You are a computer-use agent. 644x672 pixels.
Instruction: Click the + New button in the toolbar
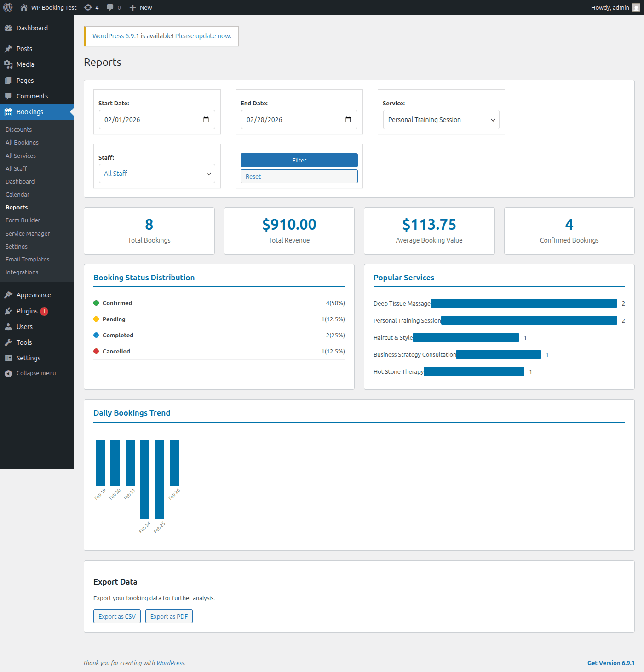pyautogui.click(x=140, y=7)
